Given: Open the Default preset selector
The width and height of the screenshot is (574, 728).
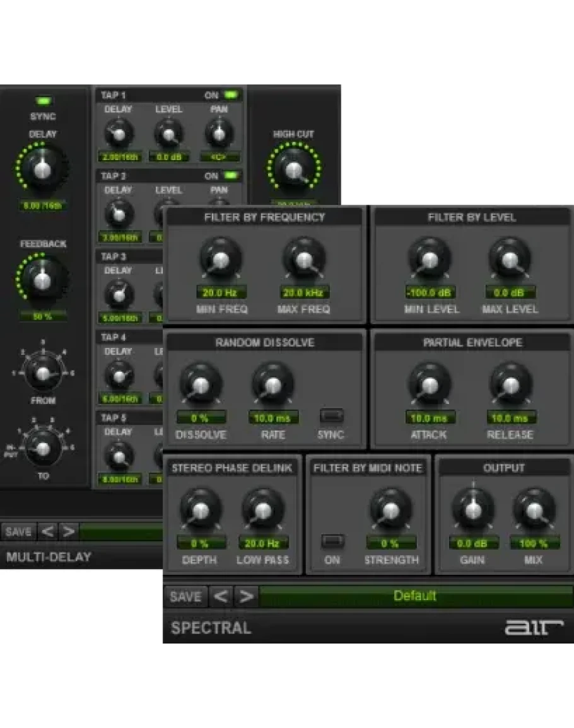Looking at the screenshot, I should 415,596.
